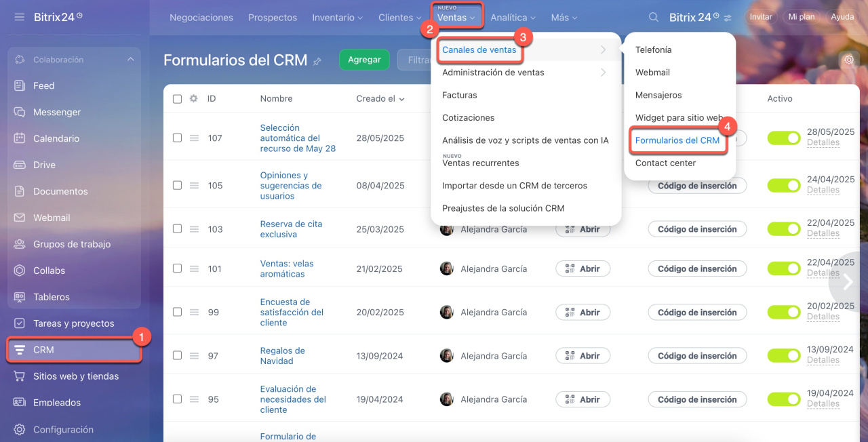This screenshot has height=442, width=868.
Task: Select the checkbox for form 107
Action: (177, 138)
